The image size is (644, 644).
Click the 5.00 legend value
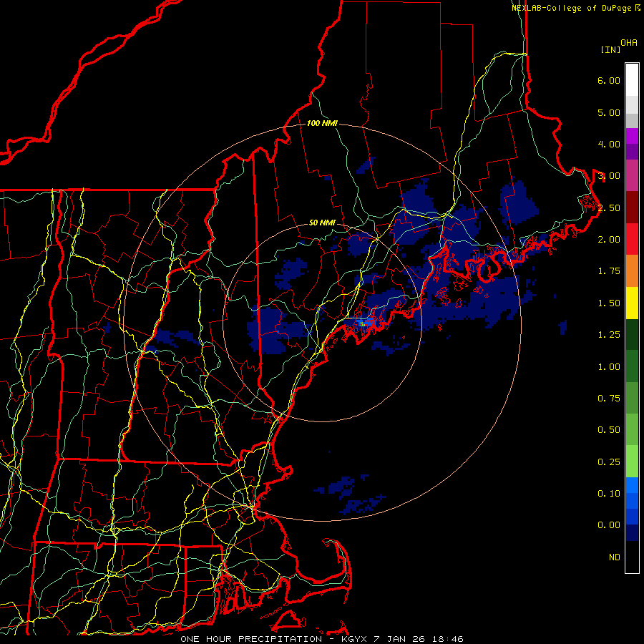(609, 112)
